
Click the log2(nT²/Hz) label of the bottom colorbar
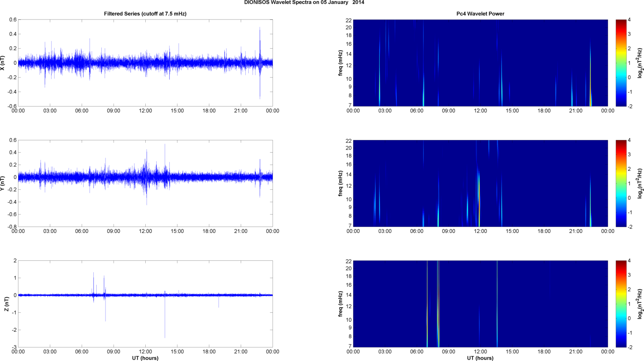[x=640, y=304]
